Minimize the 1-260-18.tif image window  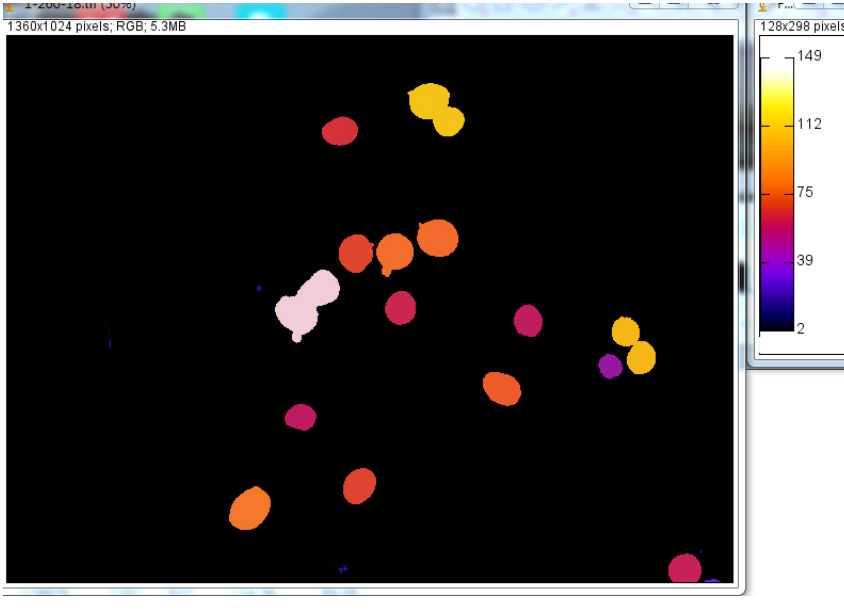pyautogui.click(x=645, y=5)
